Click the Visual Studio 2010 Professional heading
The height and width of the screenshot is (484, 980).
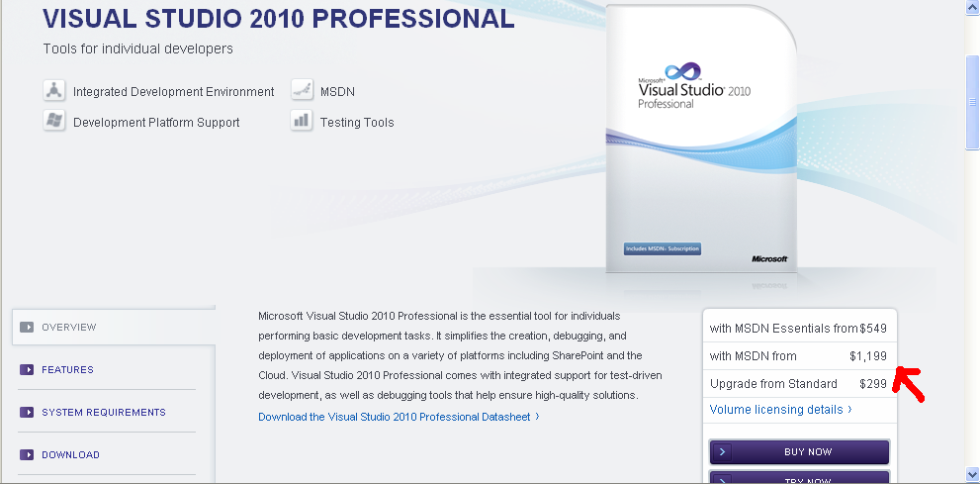(279, 19)
